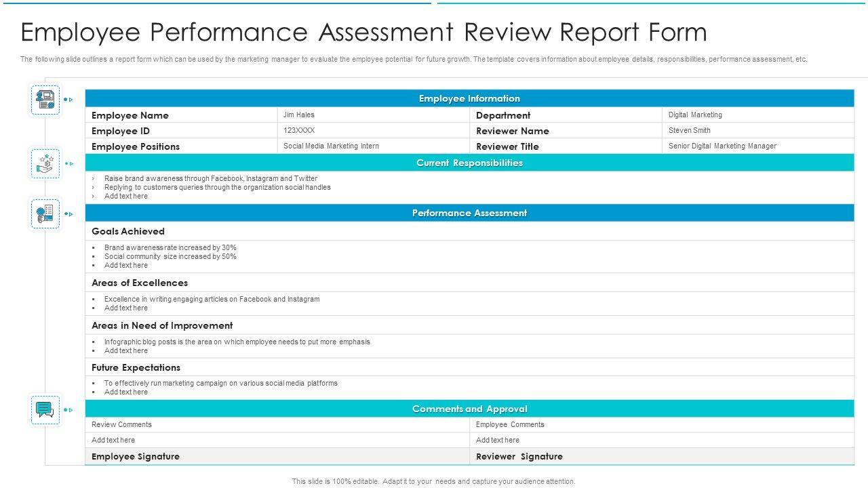The height and width of the screenshot is (488, 868).
Task: Click the 'Review Comments' label
Action: pos(121,424)
